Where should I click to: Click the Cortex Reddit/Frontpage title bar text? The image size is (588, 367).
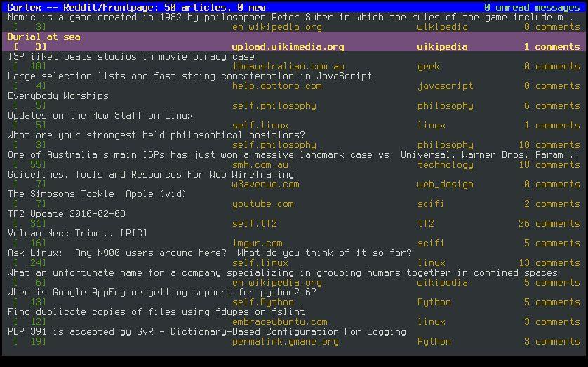pyautogui.click(x=136, y=7)
